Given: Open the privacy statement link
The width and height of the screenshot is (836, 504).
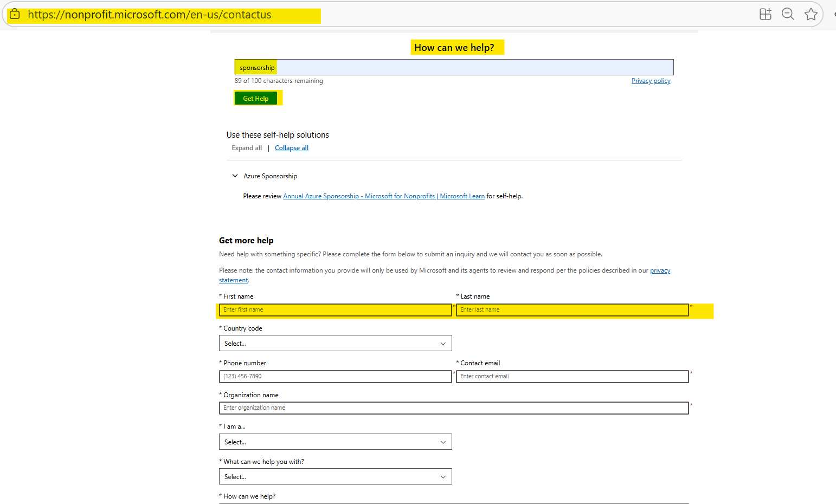Looking at the screenshot, I should [660, 270].
